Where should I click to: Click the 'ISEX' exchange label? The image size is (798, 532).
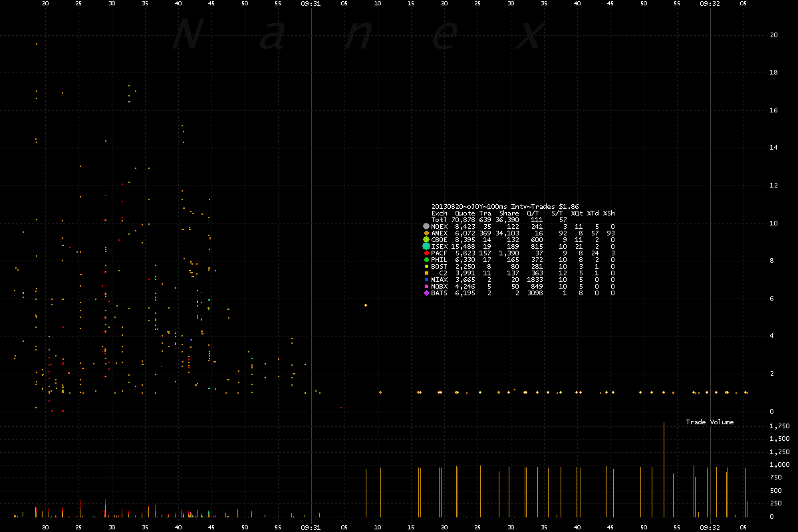(x=439, y=247)
